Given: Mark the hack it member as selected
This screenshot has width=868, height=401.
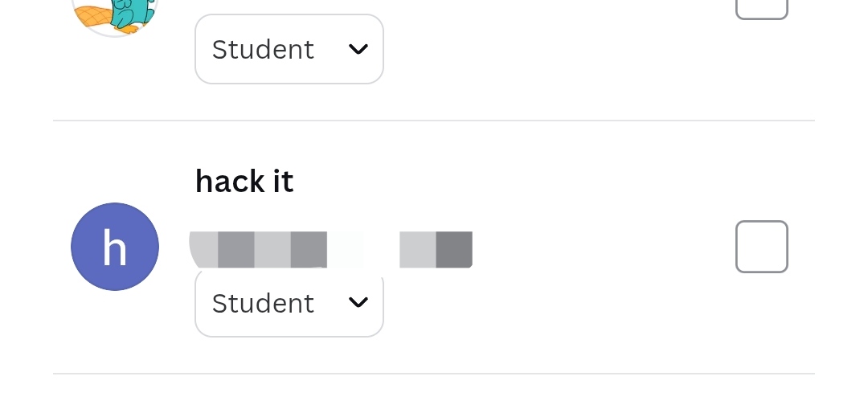Looking at the screenshot, I should 761,247.
